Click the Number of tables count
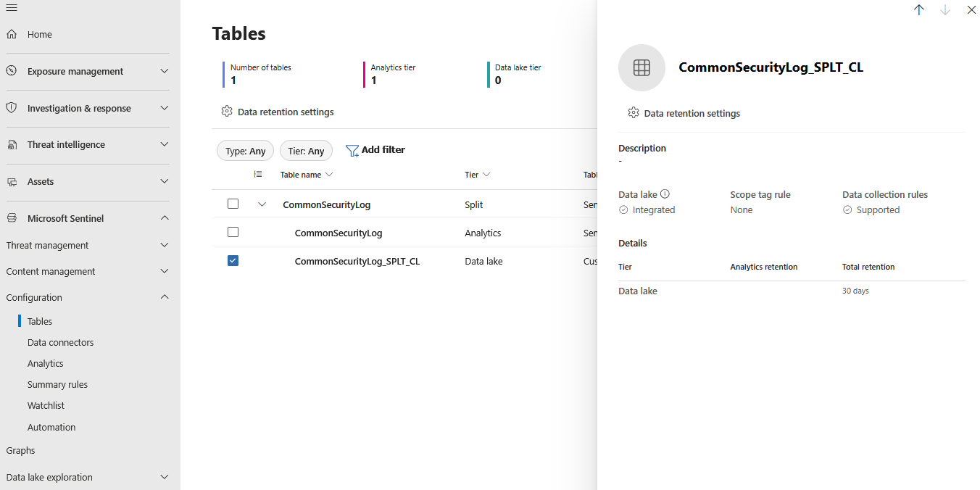Screen dimensions: 980x490 [233, 80]
